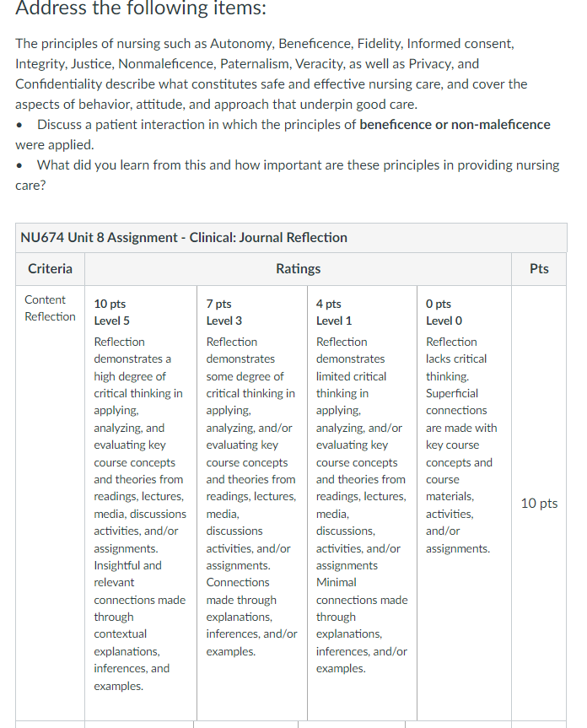Image resolution: width=587 pixels, height=728 pixels.
Task: Click the Level 3 text 'Connections made through'
Action: click(241, 591)
